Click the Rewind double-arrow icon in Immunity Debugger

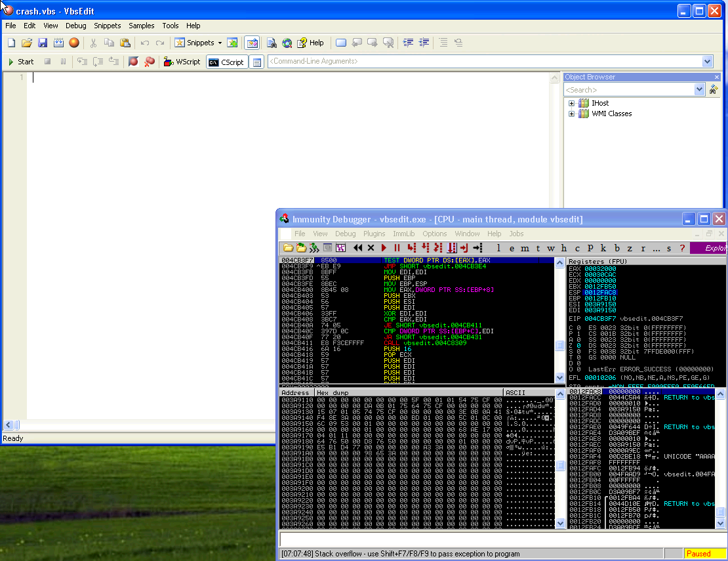coord(357,248)
